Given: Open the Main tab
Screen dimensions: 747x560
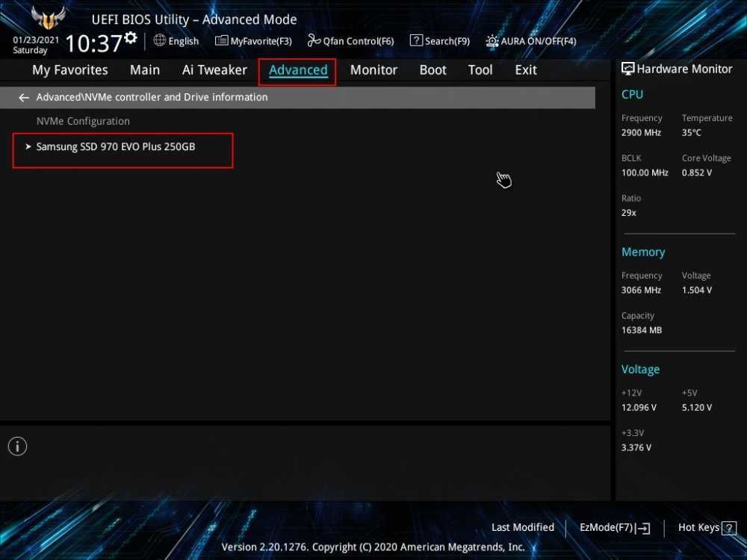Looking at the screenshot, I should (145, 70).
